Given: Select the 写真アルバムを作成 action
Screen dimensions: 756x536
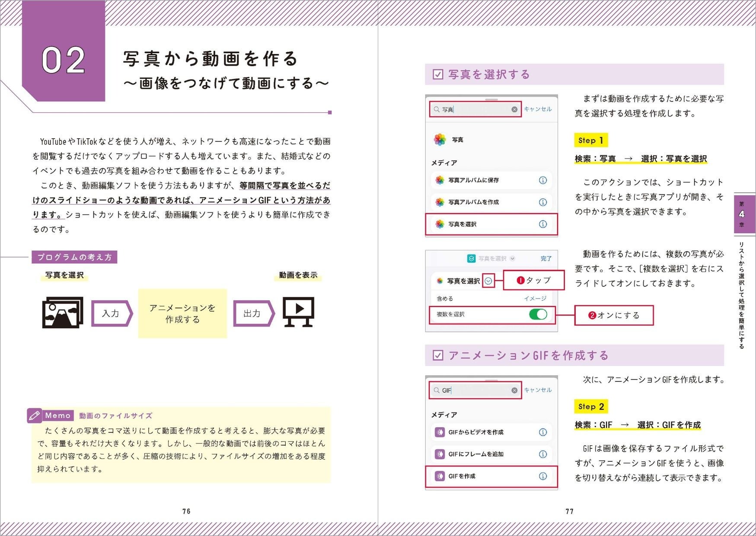Looking at the screenshot, I should pos(491,202).
